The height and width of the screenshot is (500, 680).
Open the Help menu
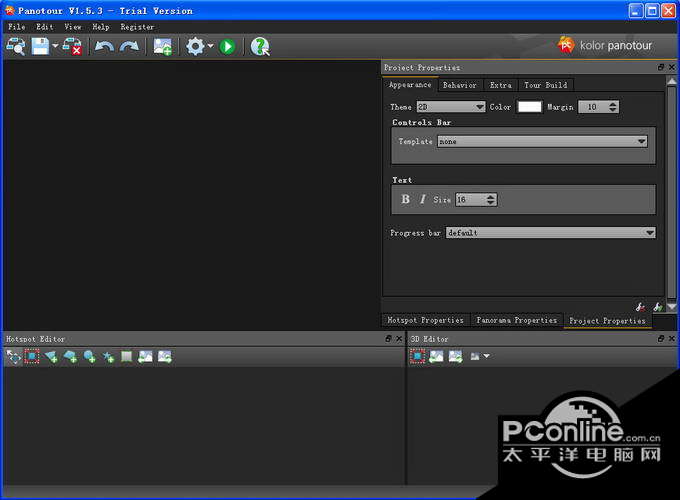click(x=101, y=27)
